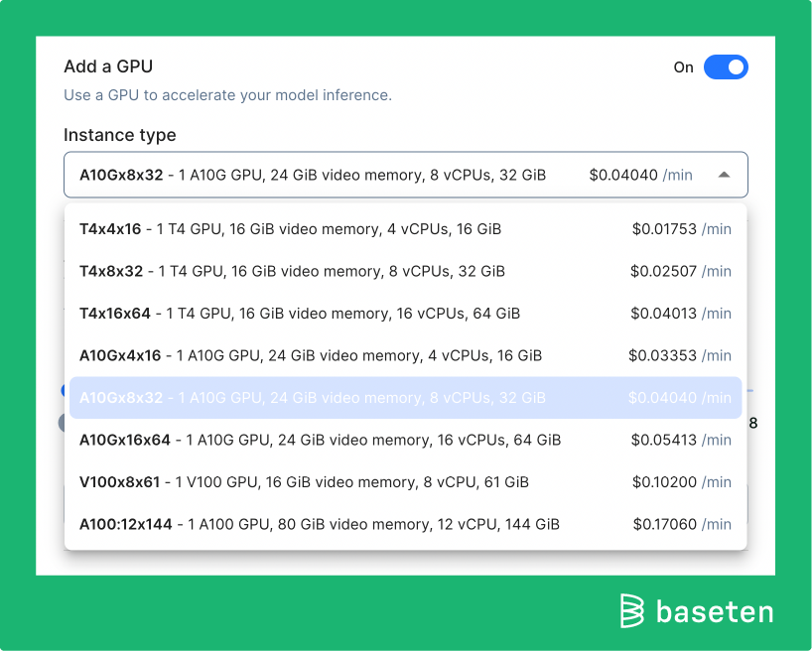This screenshot has height=651, width=812.
Task: Pick the A10Gx16x64 instance option
Action: 298,440
